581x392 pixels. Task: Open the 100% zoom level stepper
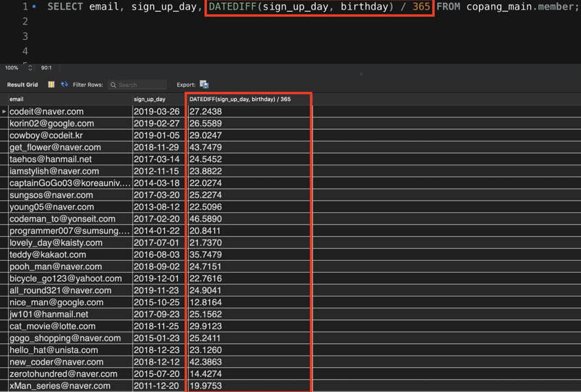point(30,68)
